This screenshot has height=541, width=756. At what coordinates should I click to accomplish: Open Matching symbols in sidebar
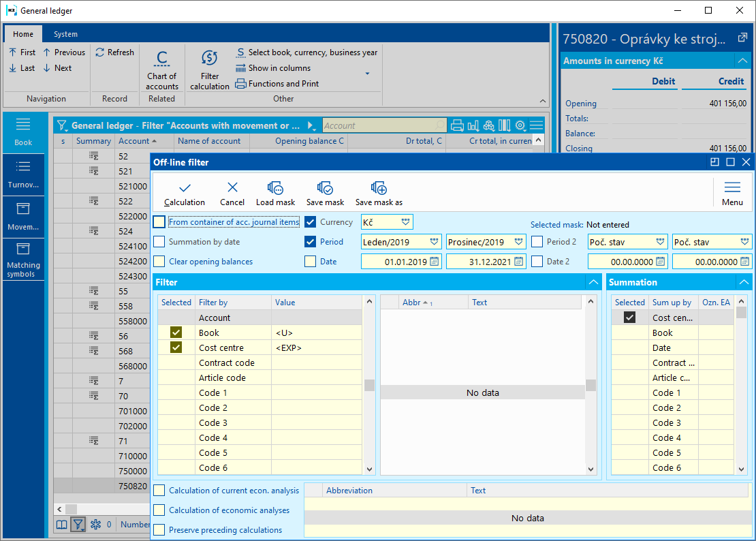coord(23,260)
